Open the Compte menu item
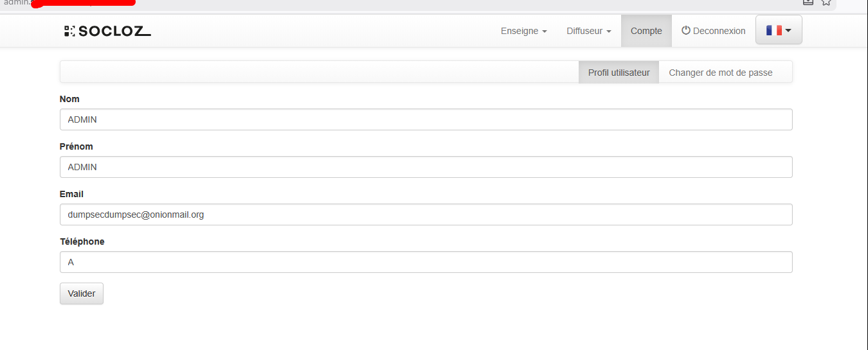 (646, 31)
